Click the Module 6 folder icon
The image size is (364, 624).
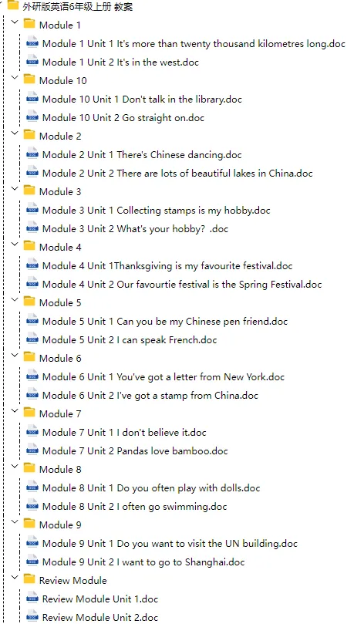click(29, 357)
